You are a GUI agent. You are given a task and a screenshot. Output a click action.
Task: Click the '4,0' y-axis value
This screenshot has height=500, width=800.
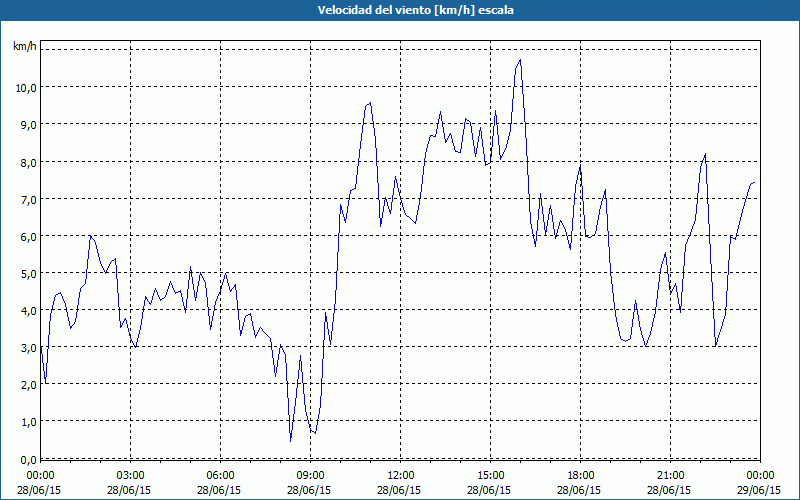click(x=29, y=311)
